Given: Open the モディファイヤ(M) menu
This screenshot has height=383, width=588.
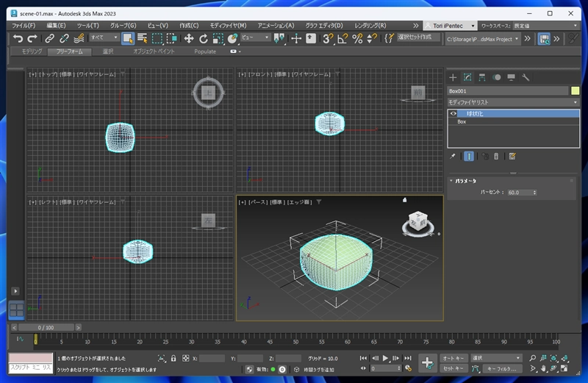Looking at the screenshot, I should pos(228,26).
